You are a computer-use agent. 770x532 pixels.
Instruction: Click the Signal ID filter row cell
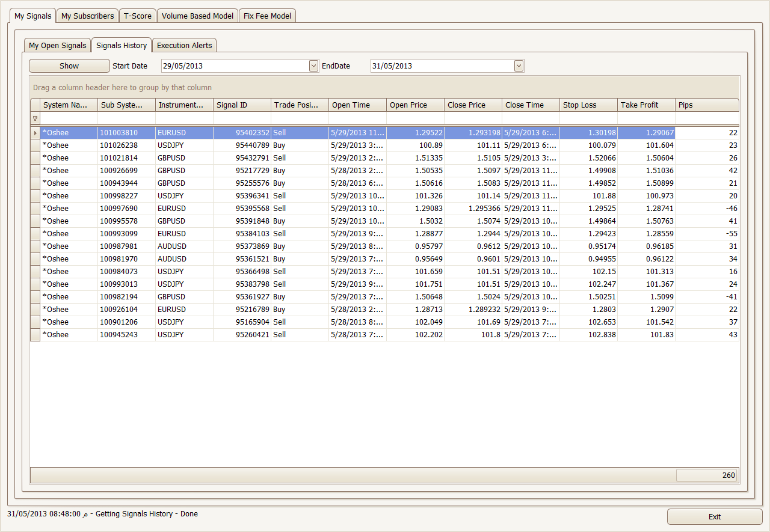pos(242,118)
